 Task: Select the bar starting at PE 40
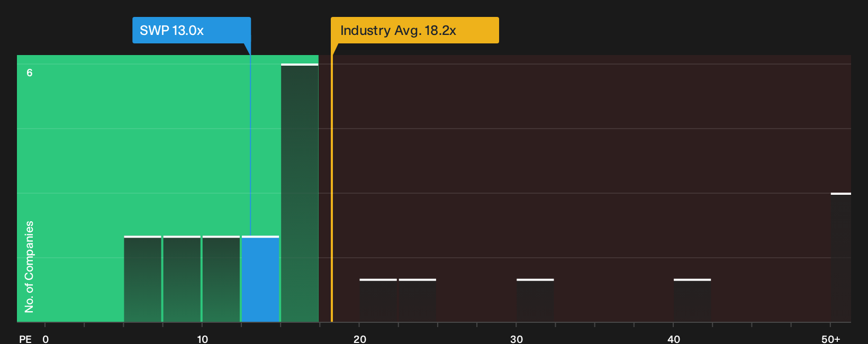click(692, 300)
